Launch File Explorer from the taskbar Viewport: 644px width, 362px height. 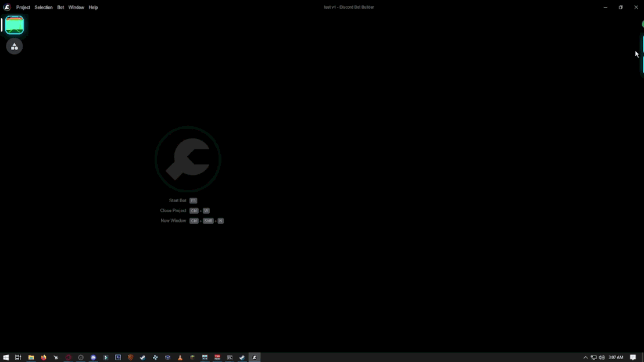(31, 357)
